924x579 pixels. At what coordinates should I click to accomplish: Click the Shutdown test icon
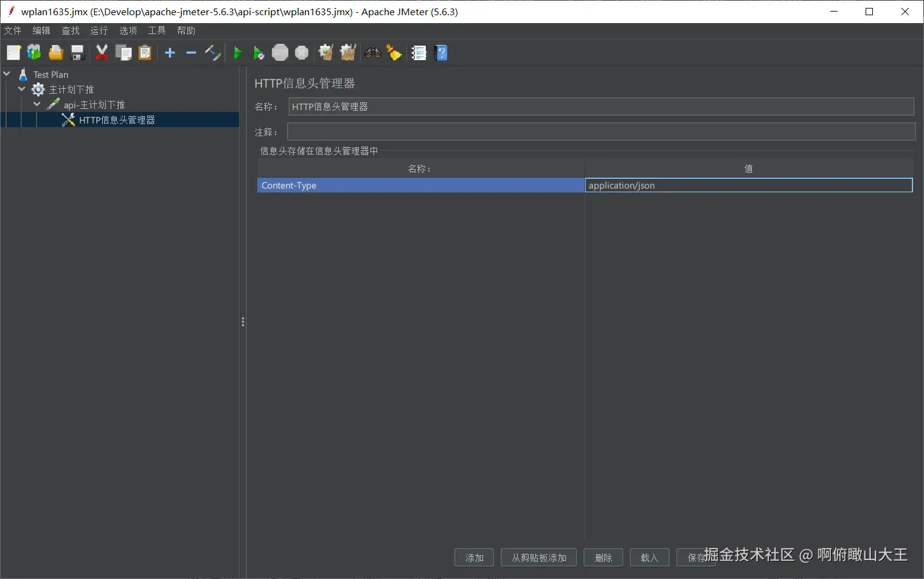302,53
